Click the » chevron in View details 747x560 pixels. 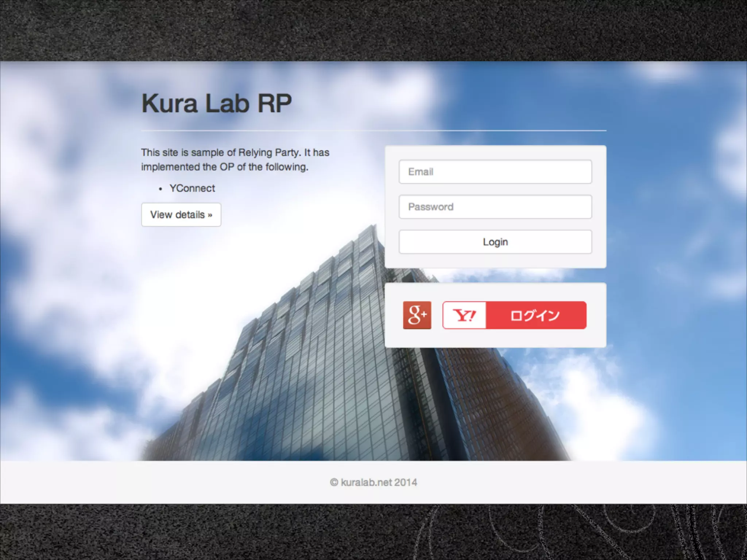pos(210,215)
